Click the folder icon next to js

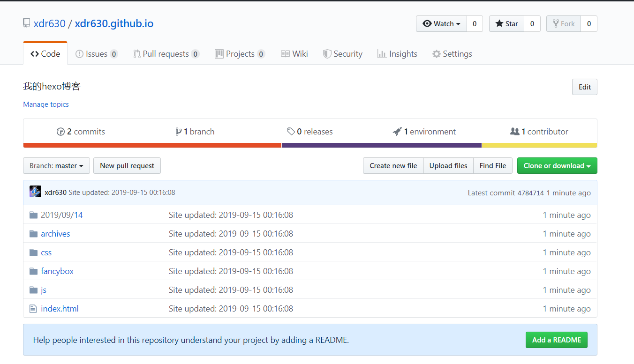click(33, 290)
